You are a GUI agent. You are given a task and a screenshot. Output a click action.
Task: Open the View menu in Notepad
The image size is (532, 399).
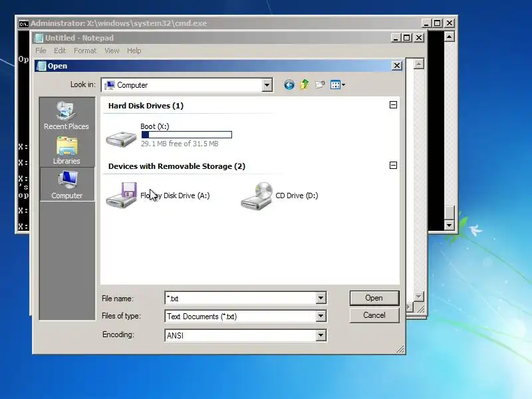112,51
